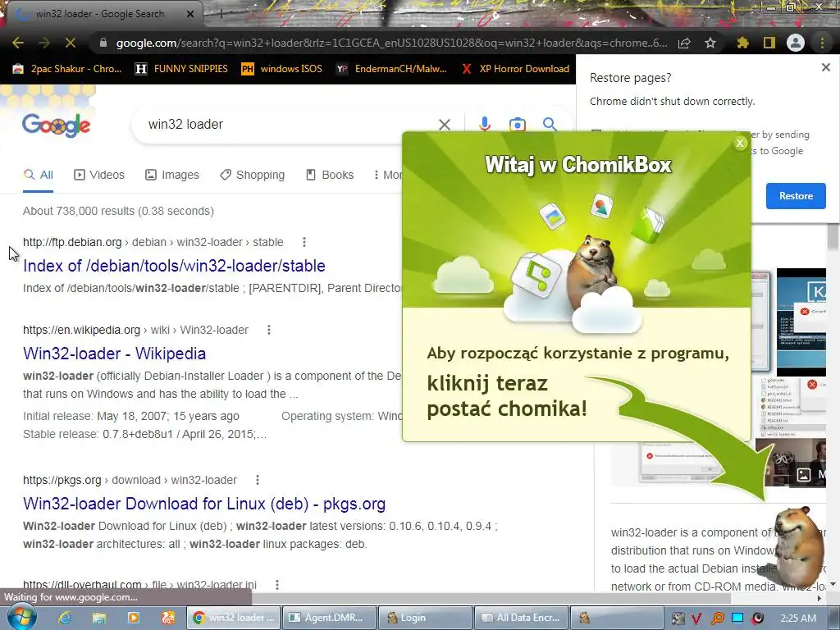Search by image with the camera icon
840x630 pixels.
tap(517, 125)
